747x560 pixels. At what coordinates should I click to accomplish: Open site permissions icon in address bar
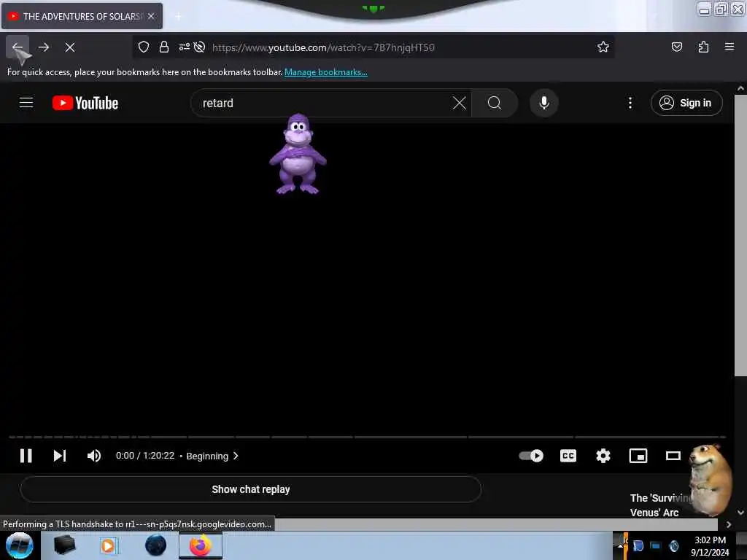click(184, 47)
